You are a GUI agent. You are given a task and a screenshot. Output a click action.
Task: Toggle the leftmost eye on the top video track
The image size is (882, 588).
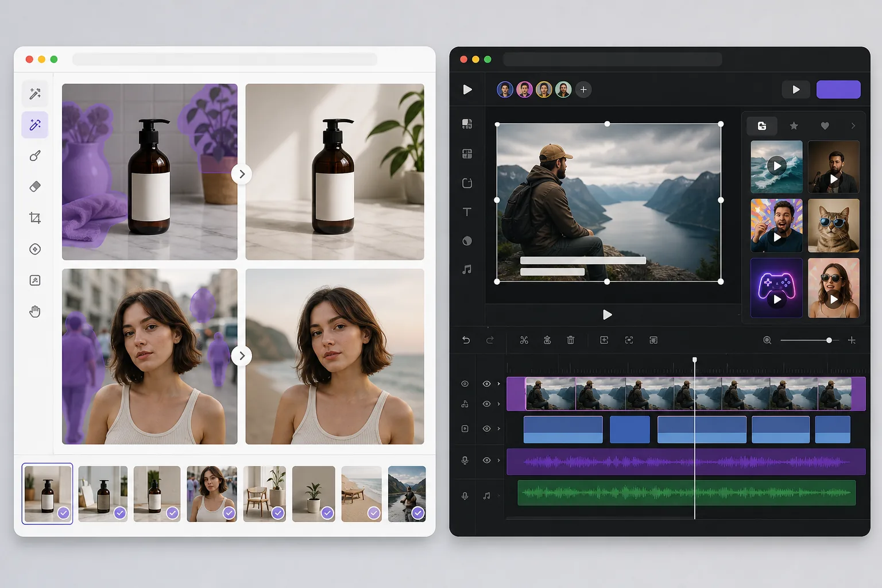[465, 384]
